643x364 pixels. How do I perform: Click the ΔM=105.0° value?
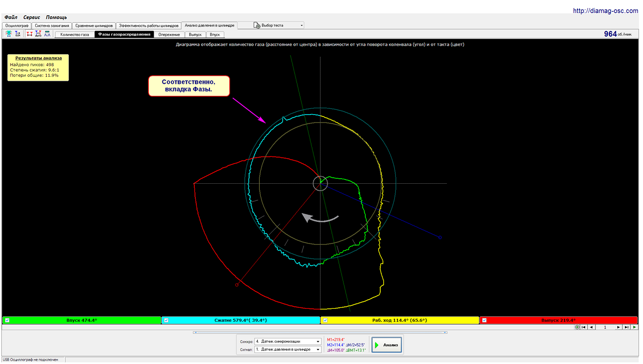pyautogui.click(x=336, y=350)
